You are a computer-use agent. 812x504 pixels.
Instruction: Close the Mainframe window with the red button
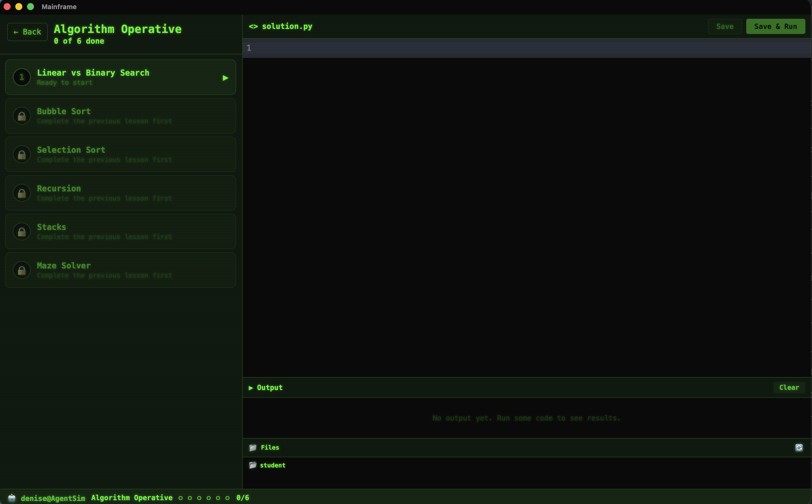click(x=7, y=7)
